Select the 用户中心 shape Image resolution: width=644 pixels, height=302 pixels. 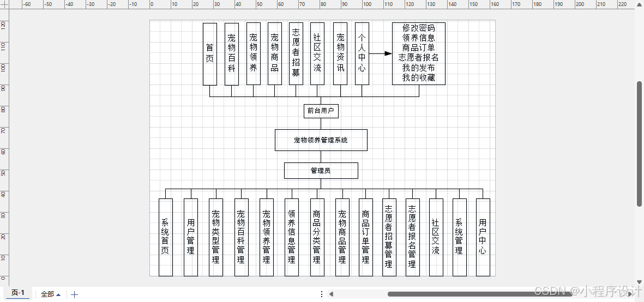click(483, 238)
